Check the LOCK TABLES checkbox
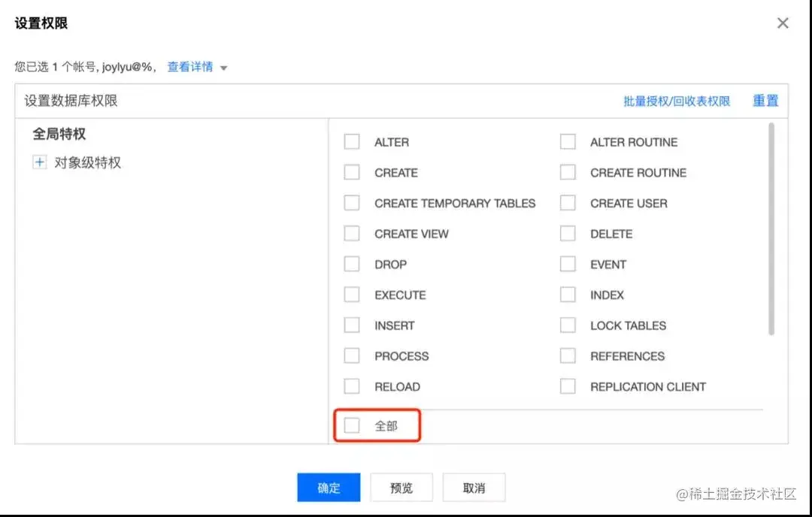 568,325
